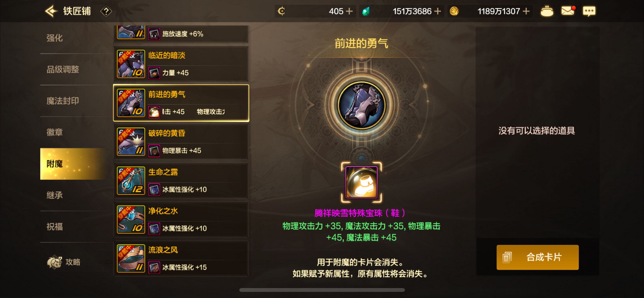Open the help question mark icon
Image resolution: width=644 pixels, height=298 pixels.
click(106, 11)
